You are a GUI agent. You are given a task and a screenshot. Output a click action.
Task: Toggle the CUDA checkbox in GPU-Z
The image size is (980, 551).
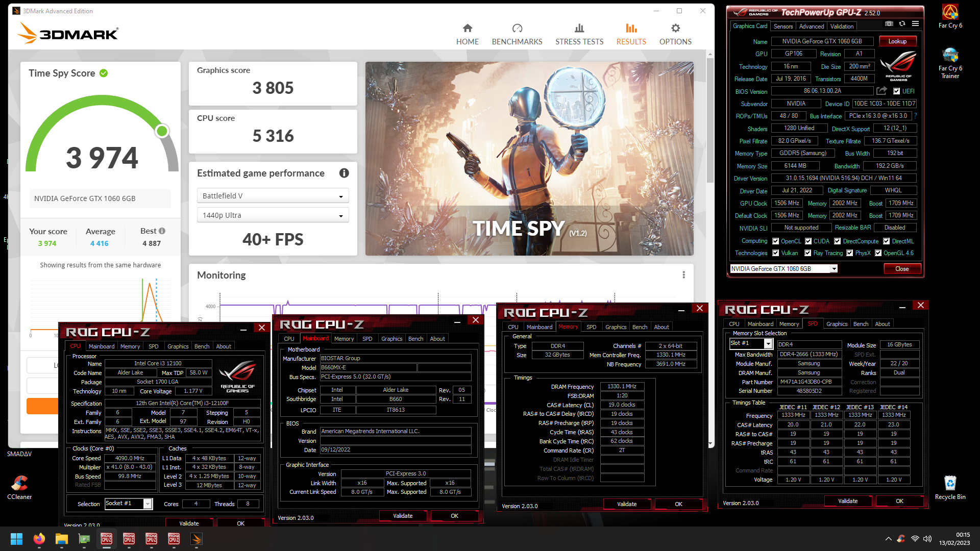click(x=808, y=241)
